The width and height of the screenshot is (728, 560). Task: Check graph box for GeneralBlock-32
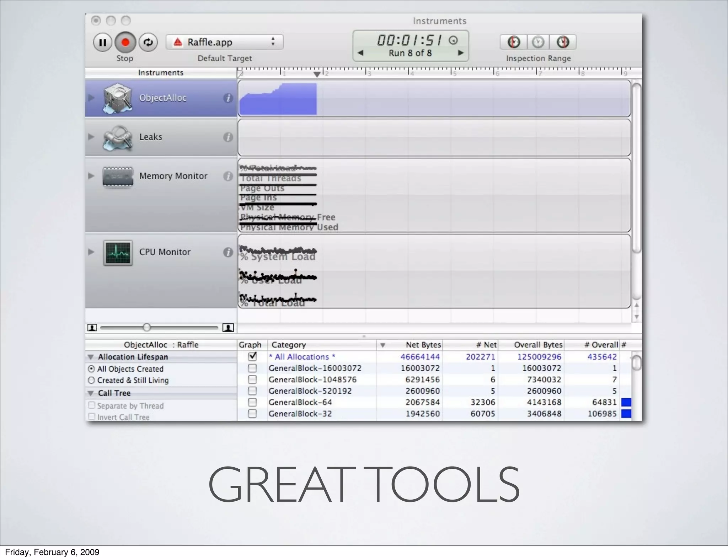click(252, 414)
